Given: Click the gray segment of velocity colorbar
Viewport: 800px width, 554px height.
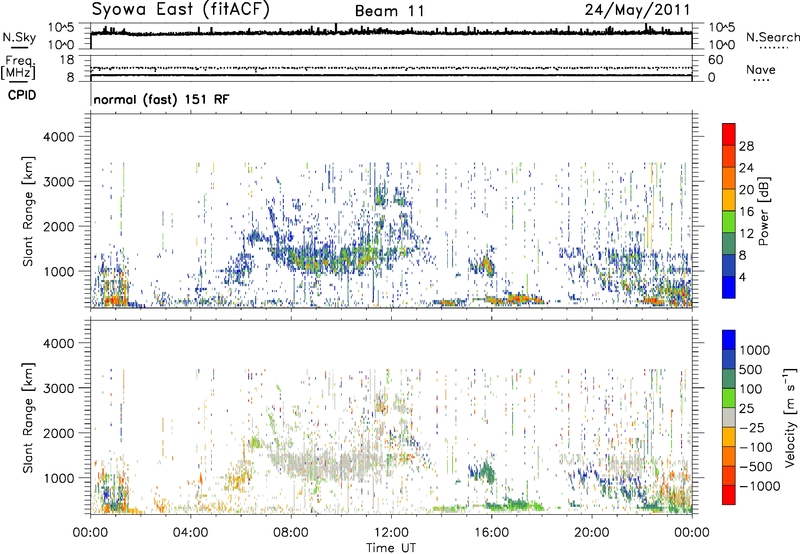Looking at the screenshot, I should point(729,417).
